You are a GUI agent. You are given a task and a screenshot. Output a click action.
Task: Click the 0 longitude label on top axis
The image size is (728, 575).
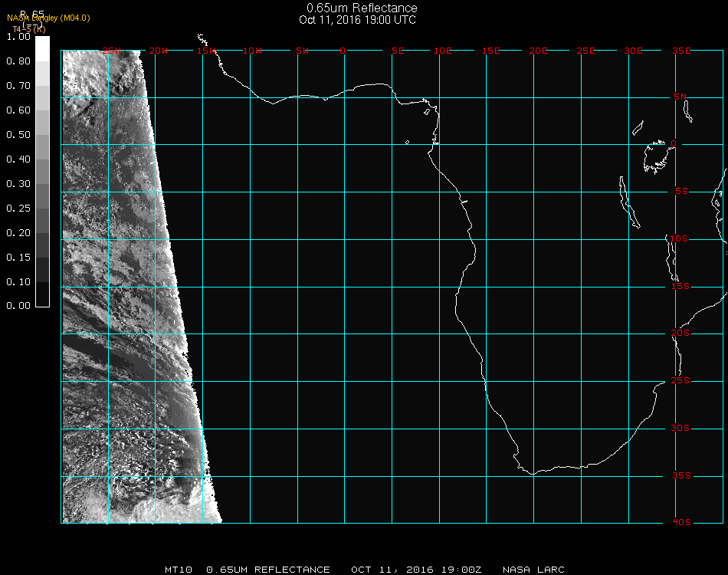point(343,51)
